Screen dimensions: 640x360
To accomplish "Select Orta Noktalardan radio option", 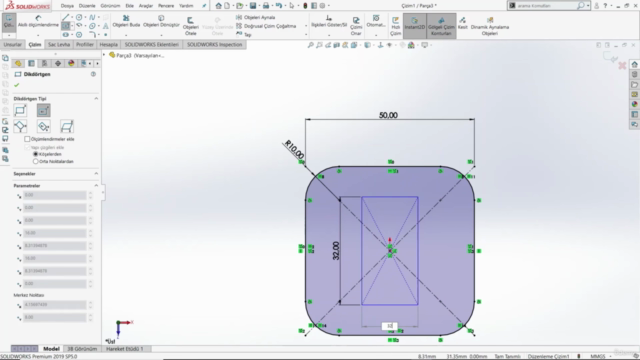I will [x=36, y=161].
